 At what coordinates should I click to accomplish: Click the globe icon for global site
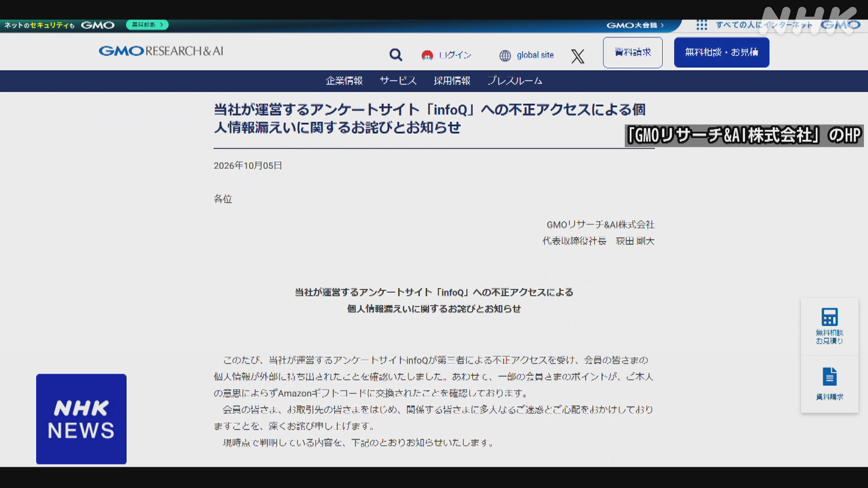pyautogui.click(x=505, y=56)
